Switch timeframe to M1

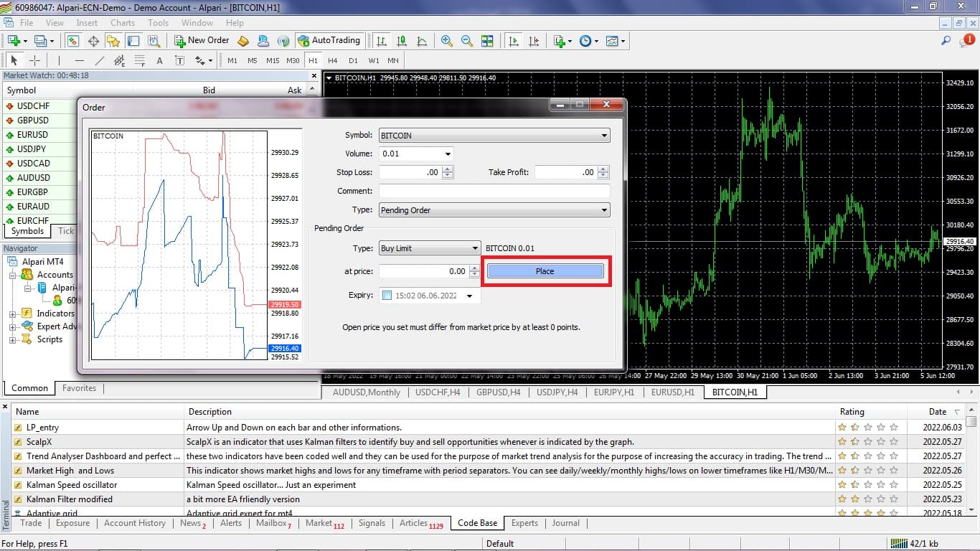(232, 61)
